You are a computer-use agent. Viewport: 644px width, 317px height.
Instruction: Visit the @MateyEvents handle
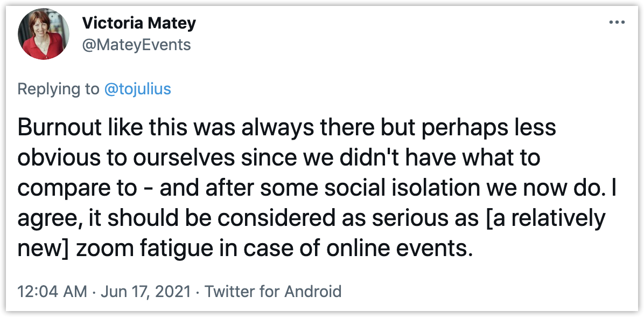pos(136,44)
